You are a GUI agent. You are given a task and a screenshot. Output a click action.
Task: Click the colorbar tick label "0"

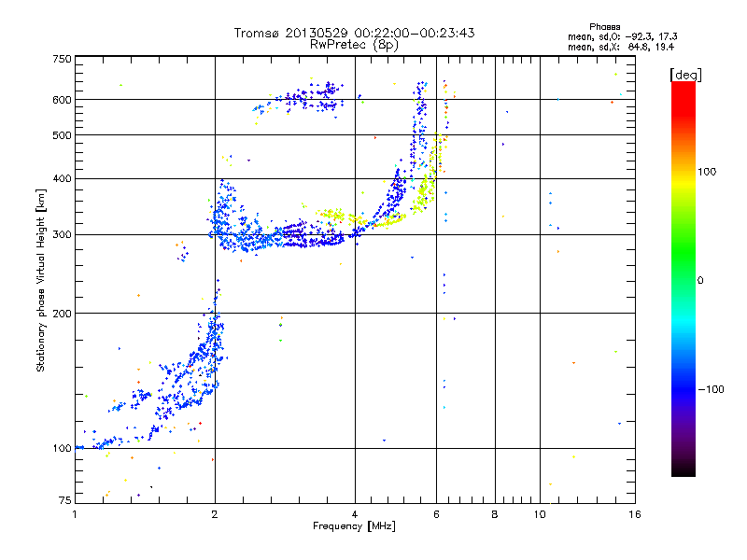[x=700, y=281]
